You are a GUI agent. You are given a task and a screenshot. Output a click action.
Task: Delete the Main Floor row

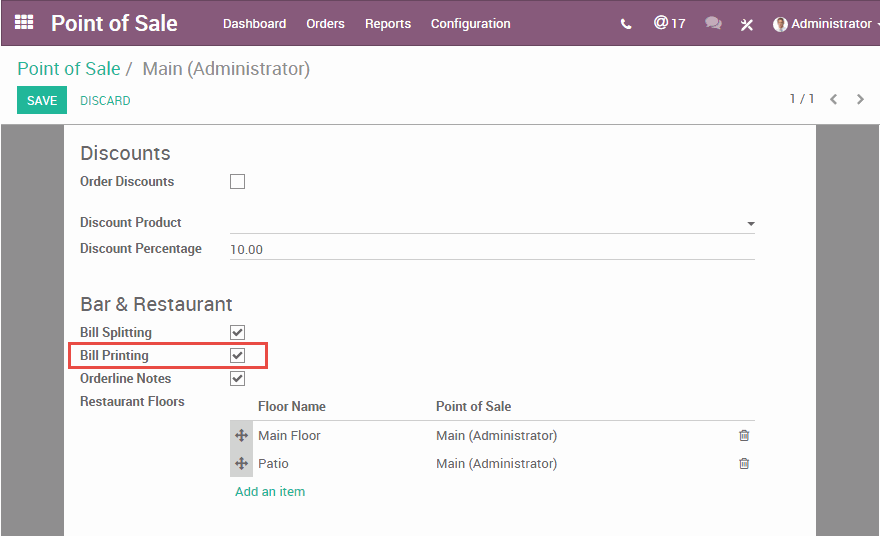click(x=744, y=435)
